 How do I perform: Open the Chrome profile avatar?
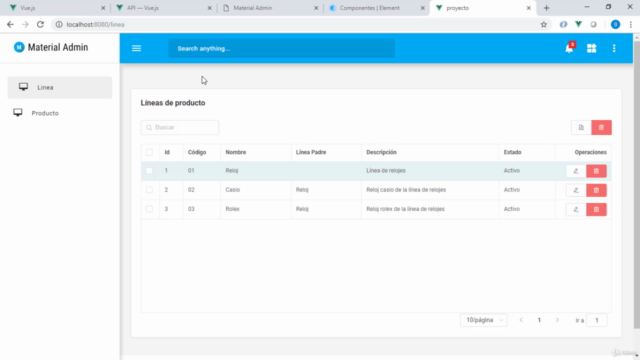615,24
